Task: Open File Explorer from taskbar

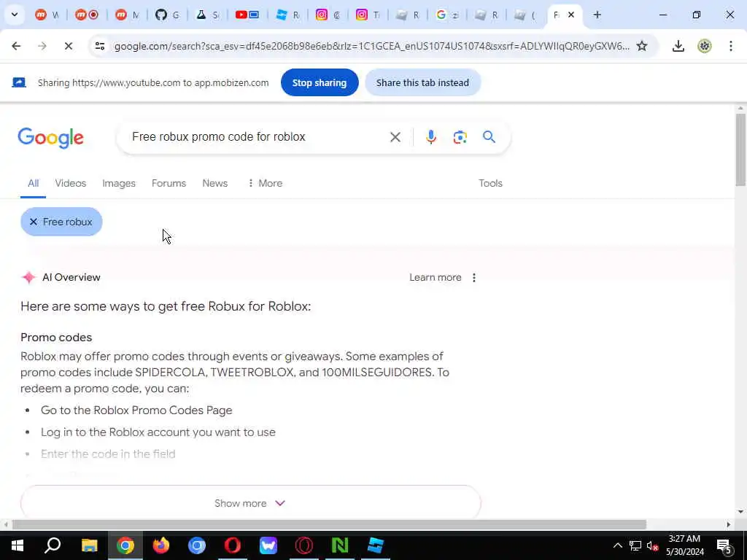Action: point(89,545)
